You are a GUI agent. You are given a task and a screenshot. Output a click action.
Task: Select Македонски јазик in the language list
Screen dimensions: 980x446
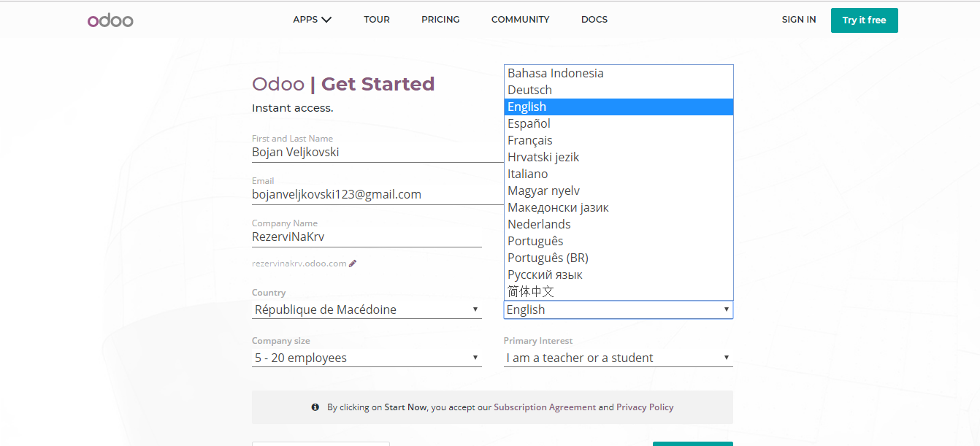click(558, 207)
